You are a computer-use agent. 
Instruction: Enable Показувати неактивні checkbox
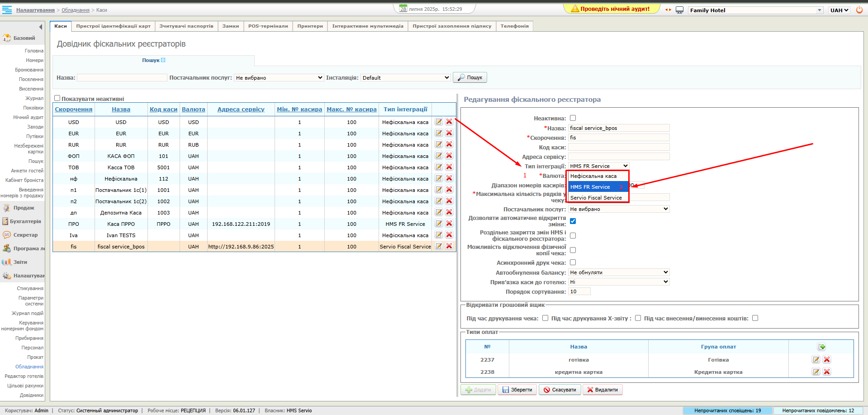pos(57,98)
